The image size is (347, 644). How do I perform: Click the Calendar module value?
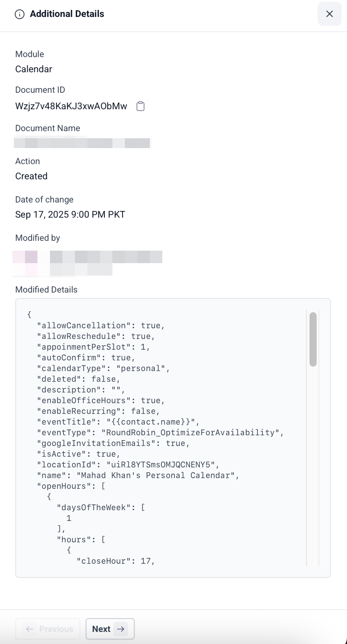point(33,69)
